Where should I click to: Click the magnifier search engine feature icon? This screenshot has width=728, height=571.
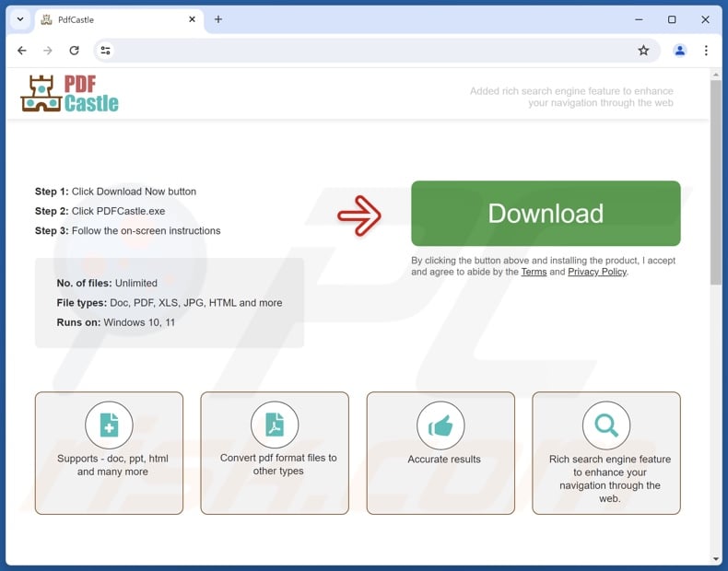[606, 425]
